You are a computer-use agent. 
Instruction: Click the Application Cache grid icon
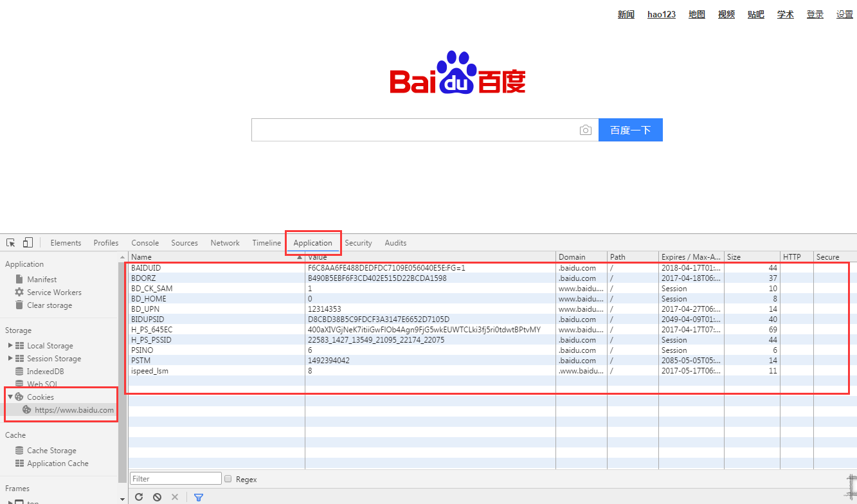[20, 463]
